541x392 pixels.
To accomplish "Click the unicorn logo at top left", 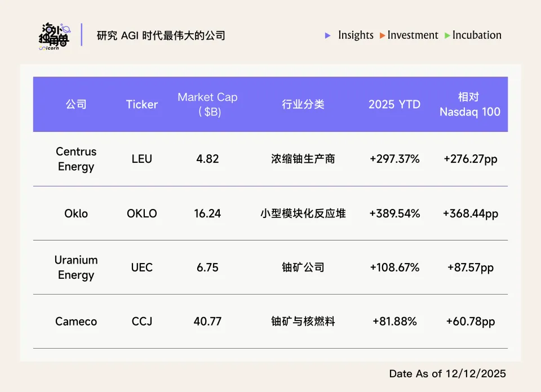I will point(55,36).
